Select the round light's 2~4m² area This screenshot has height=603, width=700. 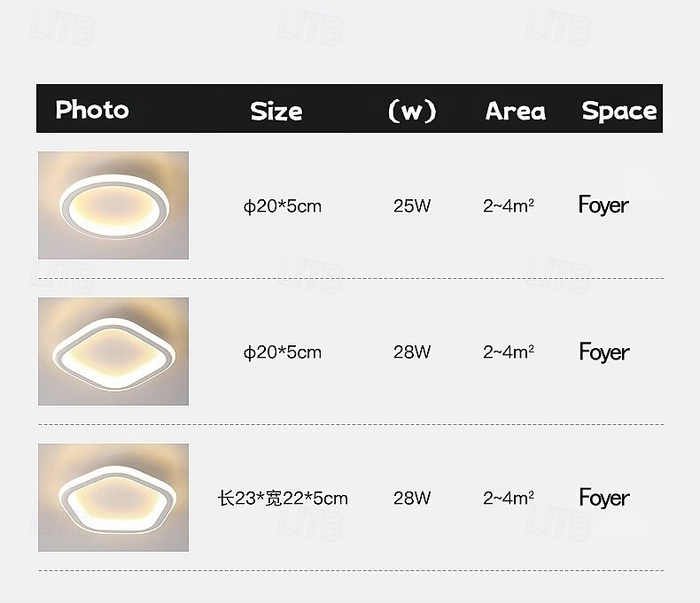[x=509, y=205]
